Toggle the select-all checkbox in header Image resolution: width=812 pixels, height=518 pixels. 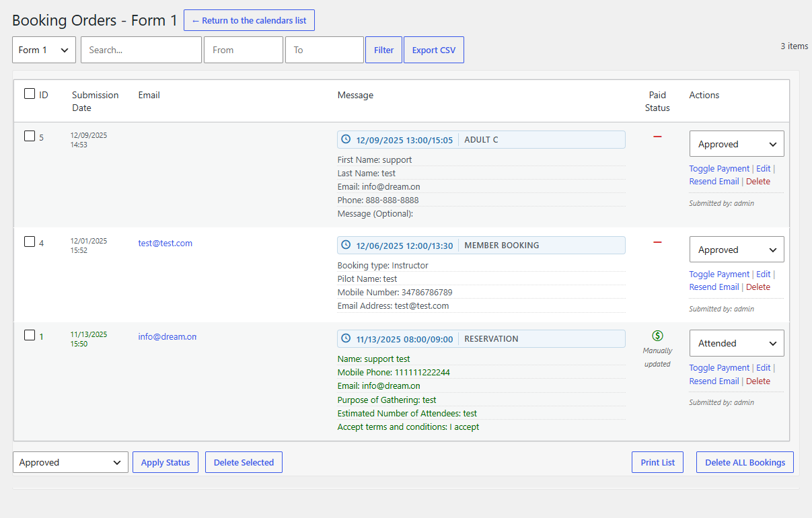pos(30,94)
